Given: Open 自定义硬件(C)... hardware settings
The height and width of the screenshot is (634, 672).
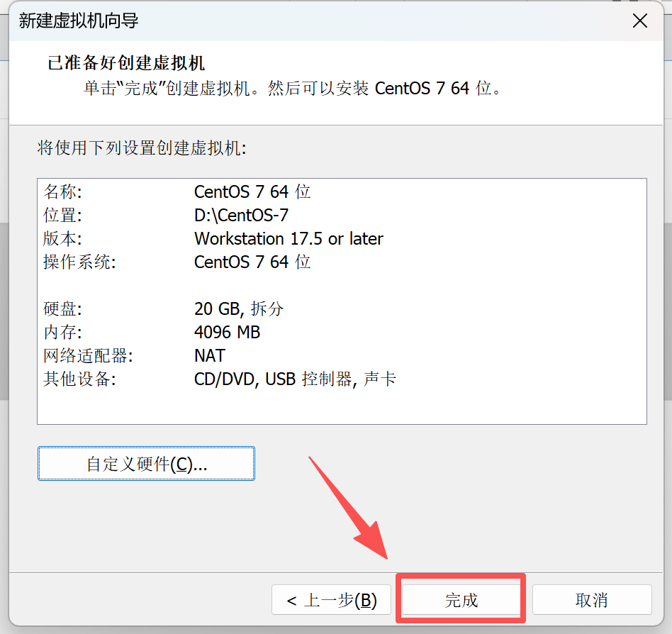Looking at the screenshot, I should (x=146, y=464).
